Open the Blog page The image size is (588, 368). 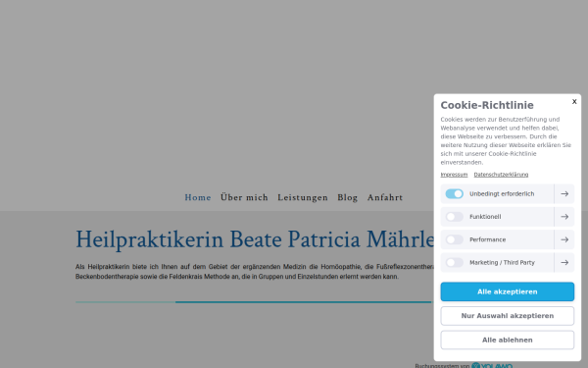(347, 197)
